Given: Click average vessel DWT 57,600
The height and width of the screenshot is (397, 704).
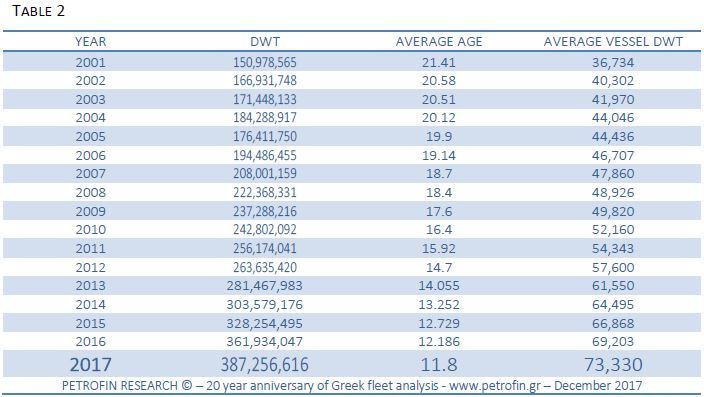Looking at the screenshot, I should coord(613,267).
